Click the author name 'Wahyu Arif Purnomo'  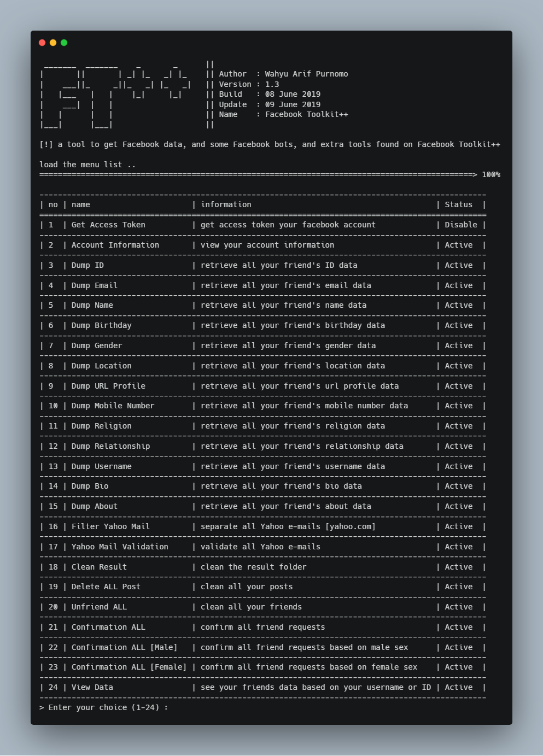pos(307,74)
